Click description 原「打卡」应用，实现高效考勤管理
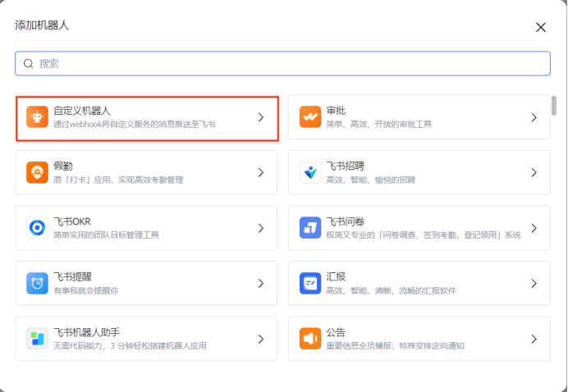568x392 pixels. [118, 180]
